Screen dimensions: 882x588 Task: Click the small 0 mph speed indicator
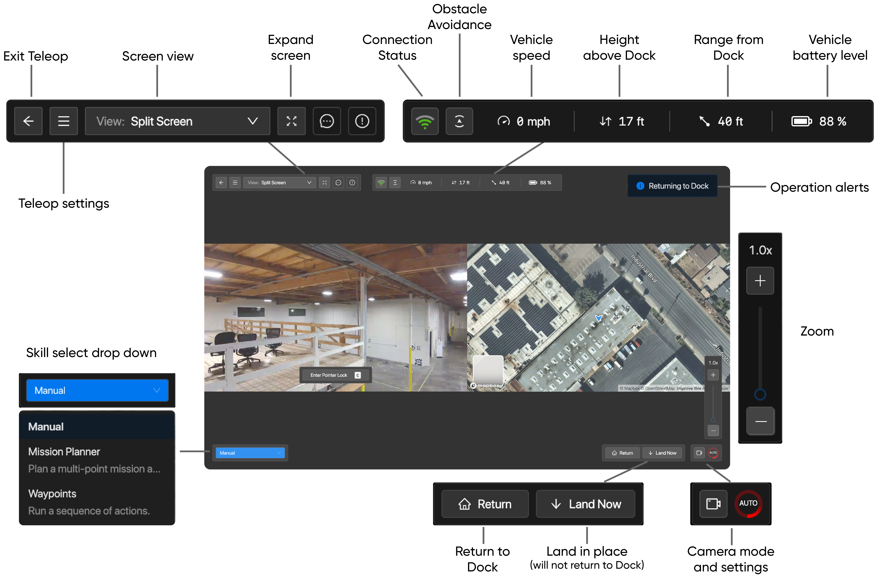click(421, 183)
